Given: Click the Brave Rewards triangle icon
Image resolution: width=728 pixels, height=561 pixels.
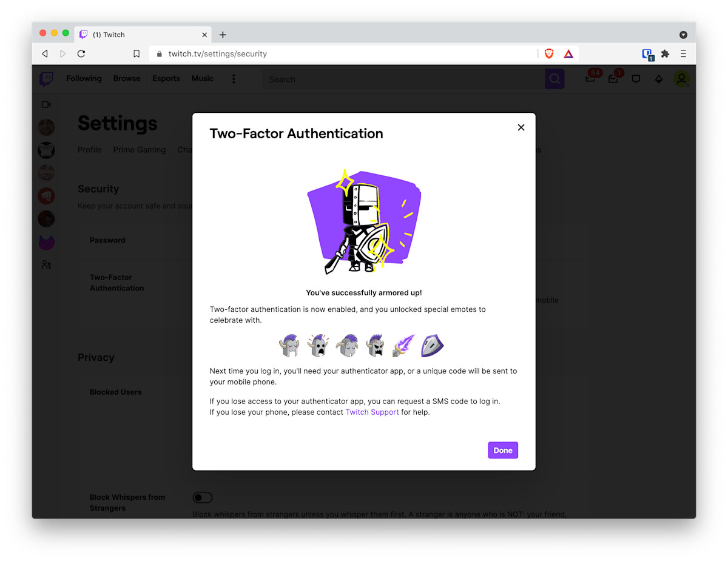Looking at the screenshot, I should click(x=568, y=54).
